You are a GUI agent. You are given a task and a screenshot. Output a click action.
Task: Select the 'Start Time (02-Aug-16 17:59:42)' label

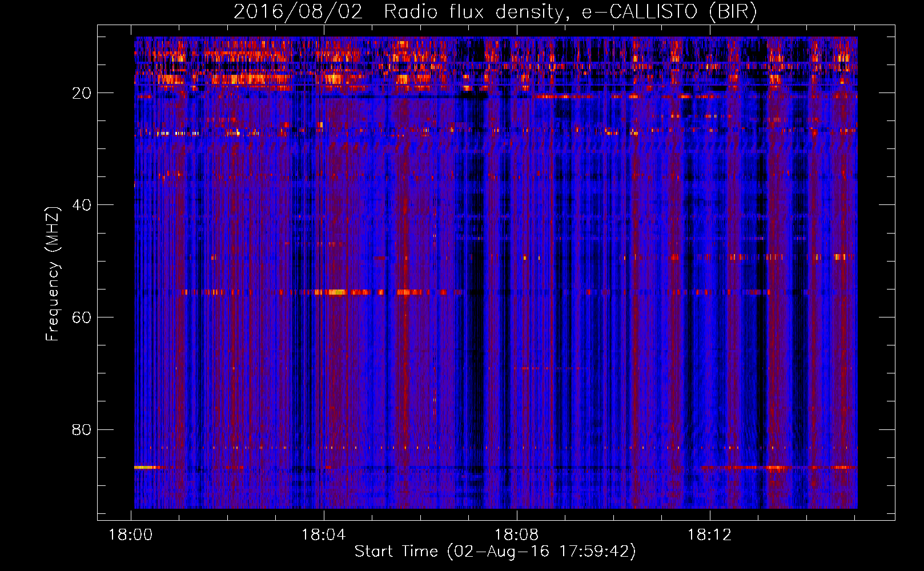pos(495,552)
